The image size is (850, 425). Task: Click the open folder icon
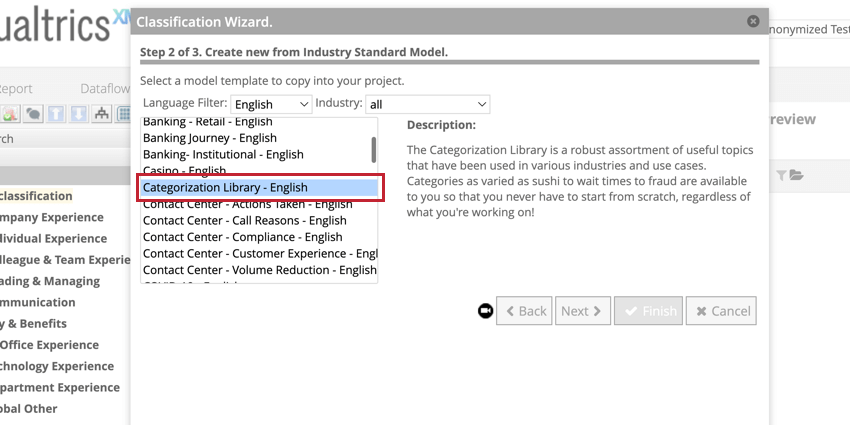796,175
